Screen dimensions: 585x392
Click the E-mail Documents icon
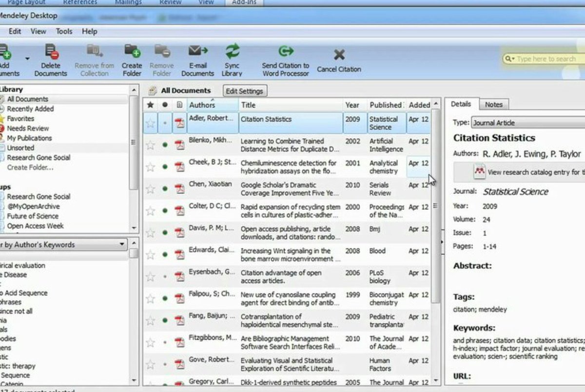coord(197,51)
